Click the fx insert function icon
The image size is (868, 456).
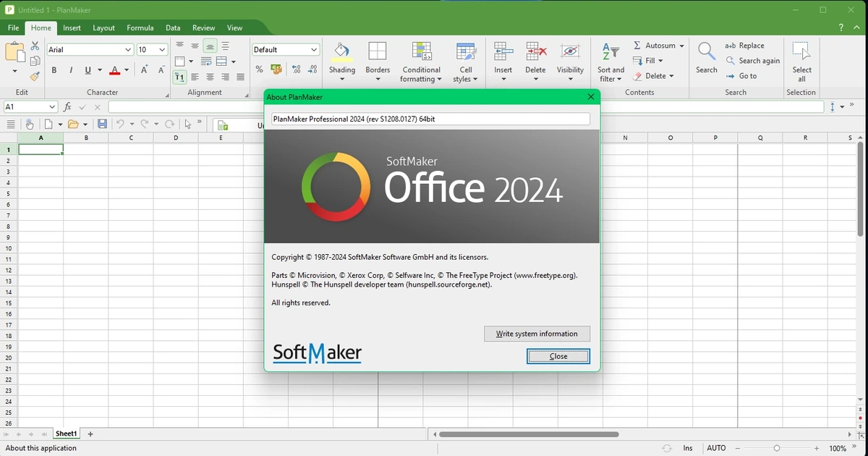[67, 106]
